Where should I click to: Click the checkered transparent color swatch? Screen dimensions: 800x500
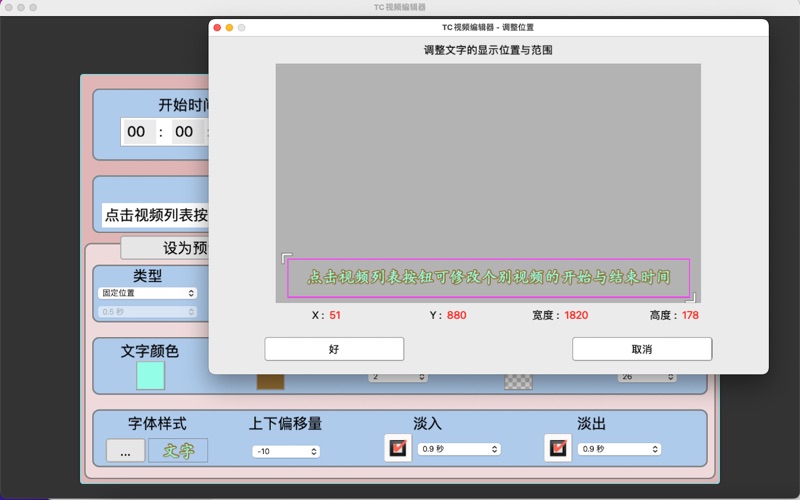click(518, 382)
